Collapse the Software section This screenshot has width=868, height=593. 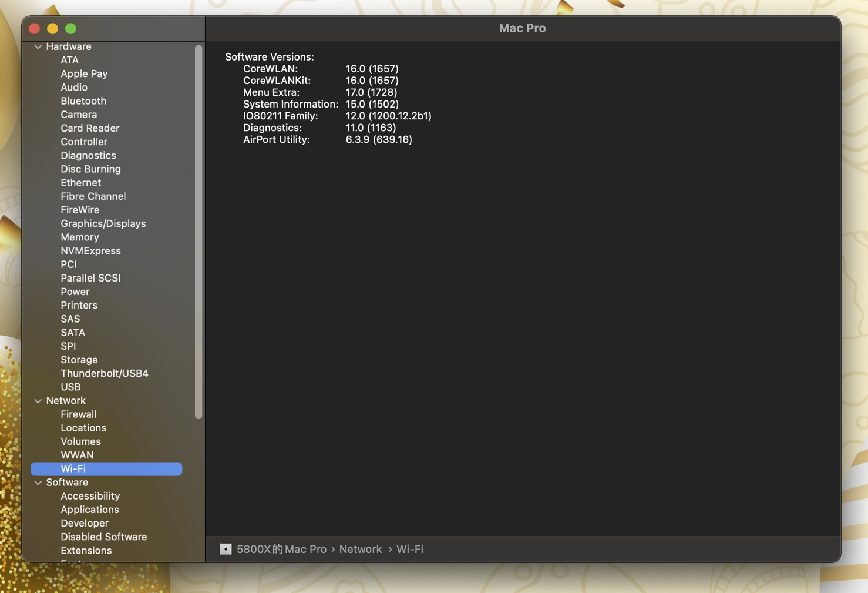[x=38, y=483]
